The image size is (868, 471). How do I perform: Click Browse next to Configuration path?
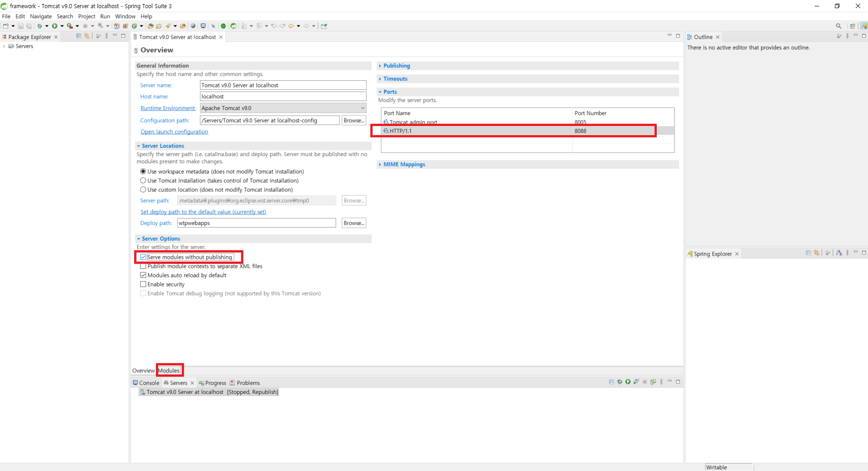click(x=354, y=120)
